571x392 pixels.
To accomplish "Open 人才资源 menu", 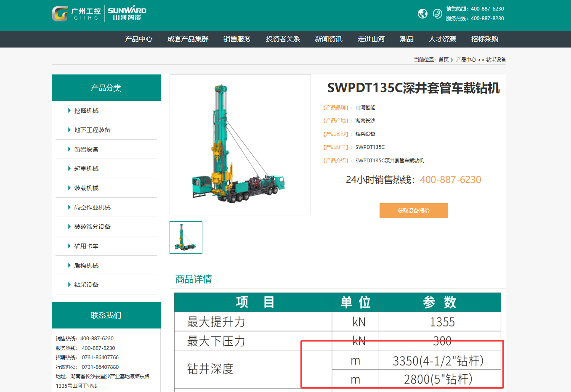I will [442, 39].
